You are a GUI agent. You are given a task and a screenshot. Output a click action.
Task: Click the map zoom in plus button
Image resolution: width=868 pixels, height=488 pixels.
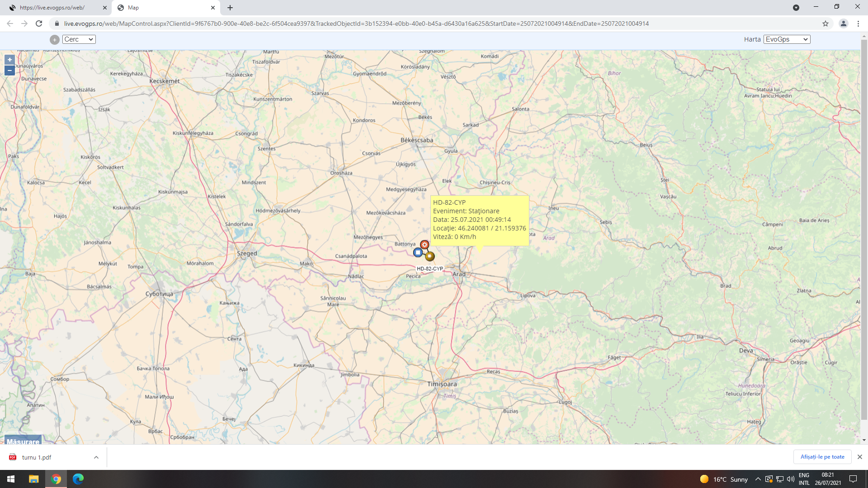[x=9, y=60]
